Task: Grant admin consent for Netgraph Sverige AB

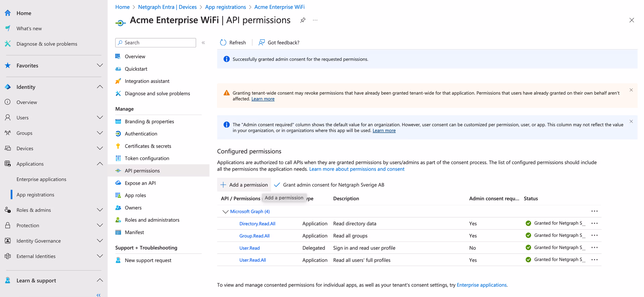Action: [x=329, y=185]
